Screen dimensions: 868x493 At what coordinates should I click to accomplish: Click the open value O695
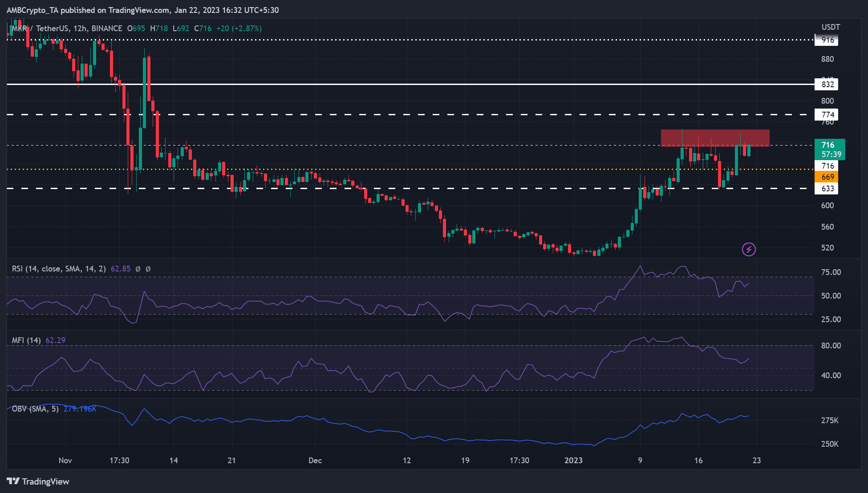click(136, 28)
